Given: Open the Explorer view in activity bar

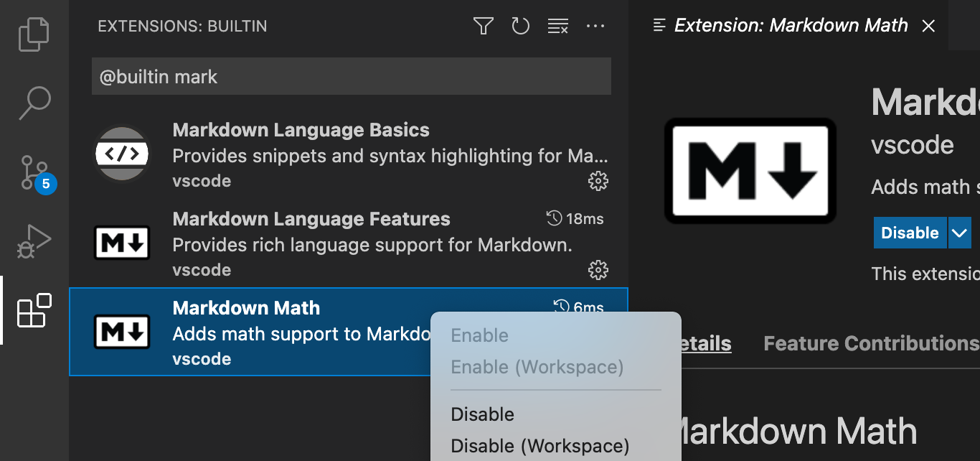Looking at the screenshot, I should (34, 35).
